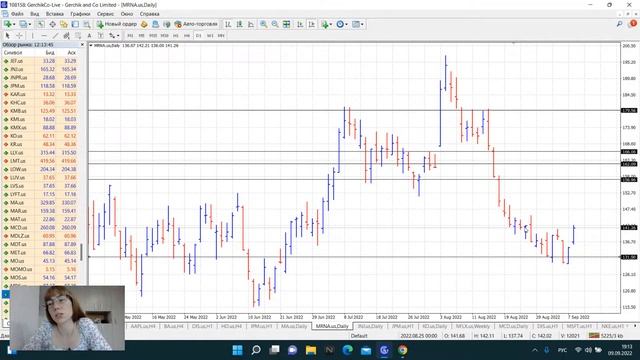Open the Графики menu

pyautogui.click(x=80, y=14)
